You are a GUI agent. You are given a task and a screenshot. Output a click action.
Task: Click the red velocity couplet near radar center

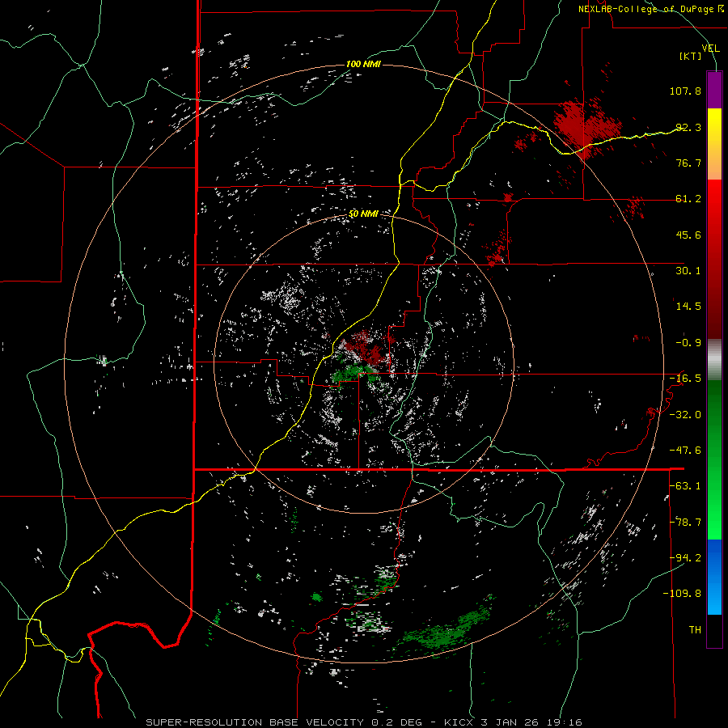366,347
